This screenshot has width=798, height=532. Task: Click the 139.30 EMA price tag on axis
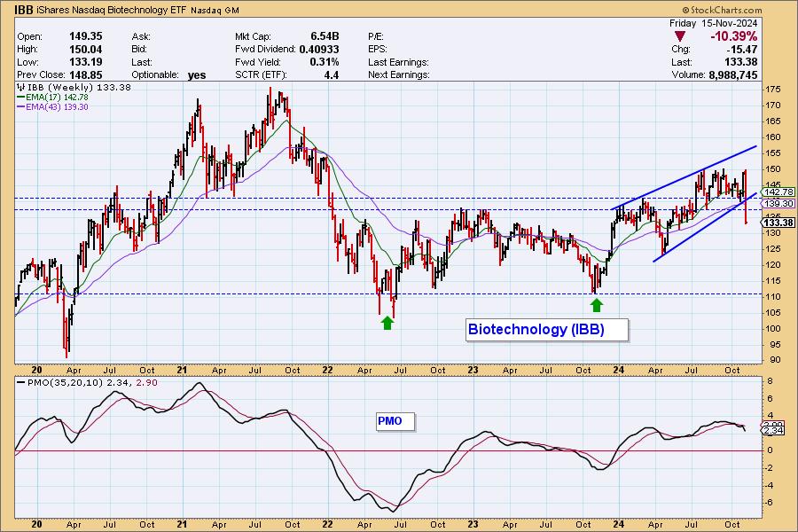(x=778, y=204)
